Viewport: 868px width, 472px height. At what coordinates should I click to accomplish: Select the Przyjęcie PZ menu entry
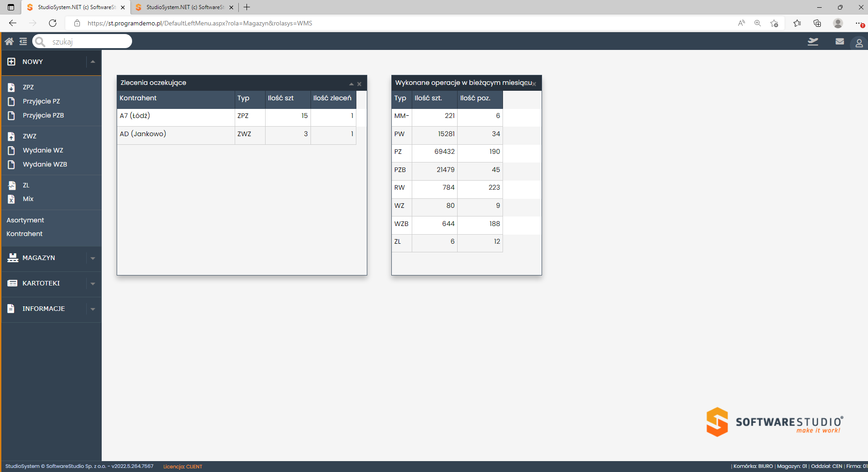41,101
